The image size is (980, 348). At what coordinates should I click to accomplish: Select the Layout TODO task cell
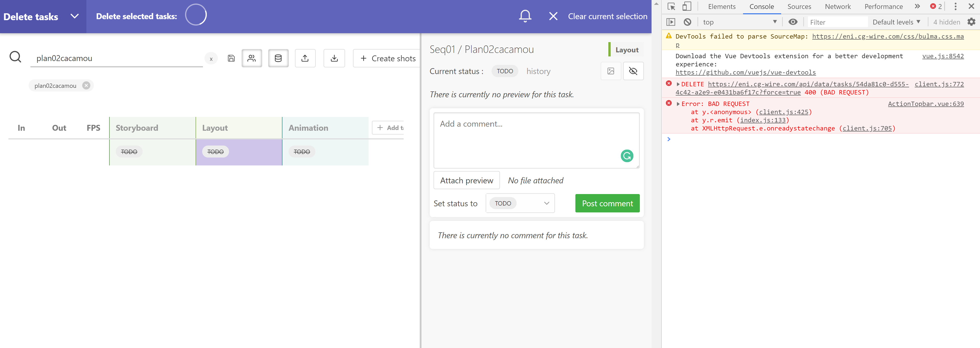click(x=239, y=152)
